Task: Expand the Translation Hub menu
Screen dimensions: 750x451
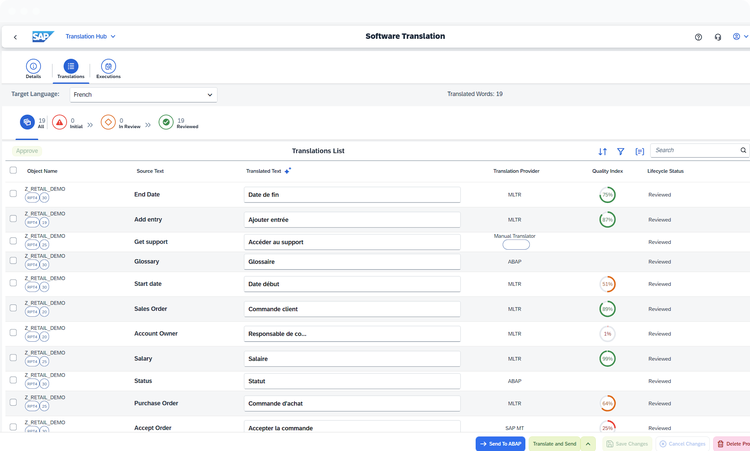Action: pos(90,36)
